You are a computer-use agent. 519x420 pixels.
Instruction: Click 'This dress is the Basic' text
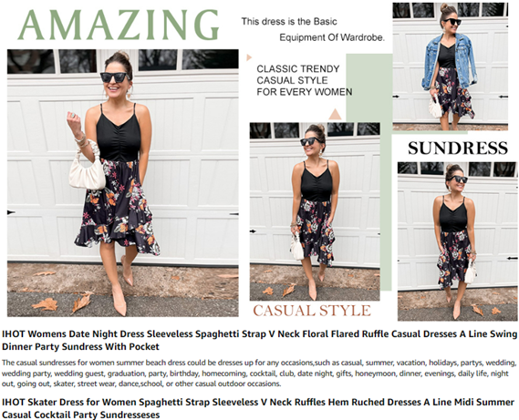(289, 22)
